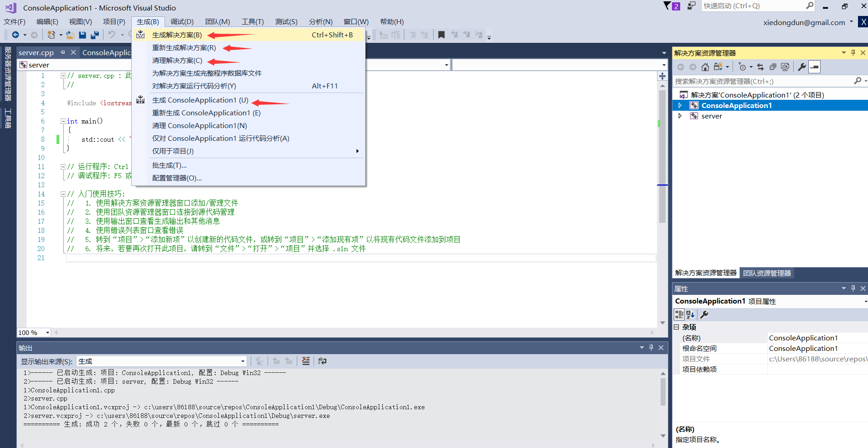The image size is (868, 448).
Task: Open Solution Explorer window options dropdown arrow
Action: click(x=843, y=53)
